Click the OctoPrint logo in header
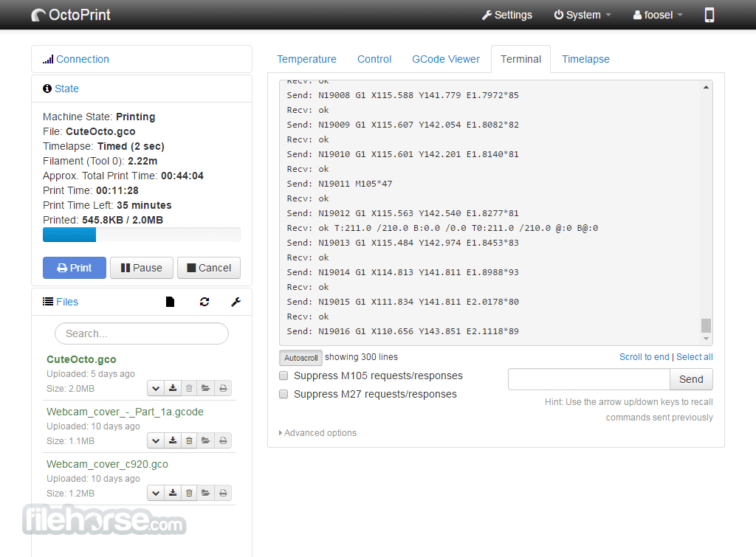 tap(71, 15)
